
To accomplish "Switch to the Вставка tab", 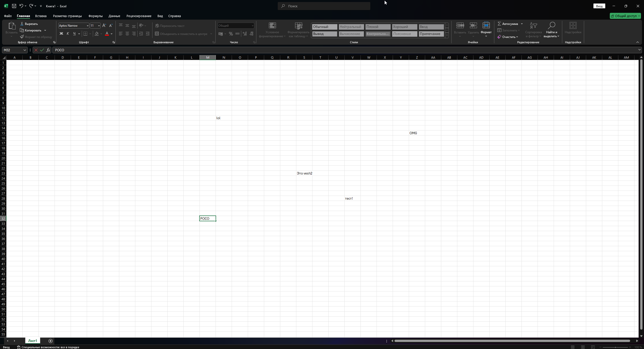I will click(41, 16).
